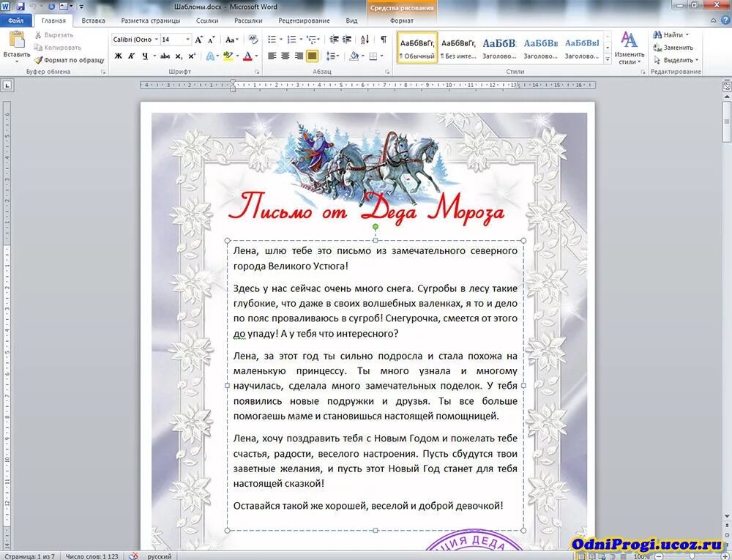The height and width of the screenshot is (560, 732).
Task: Open the Формат drawing tools tab
Action: (401, 20)
